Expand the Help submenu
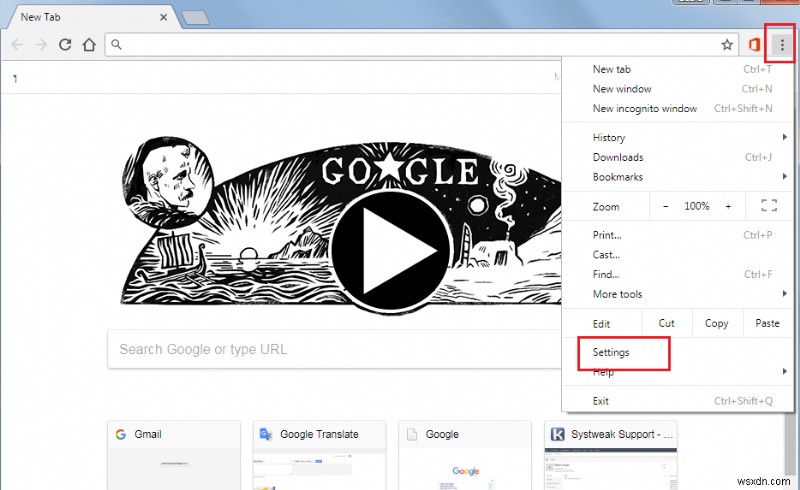The image size is (800, 490). [678, 372]
